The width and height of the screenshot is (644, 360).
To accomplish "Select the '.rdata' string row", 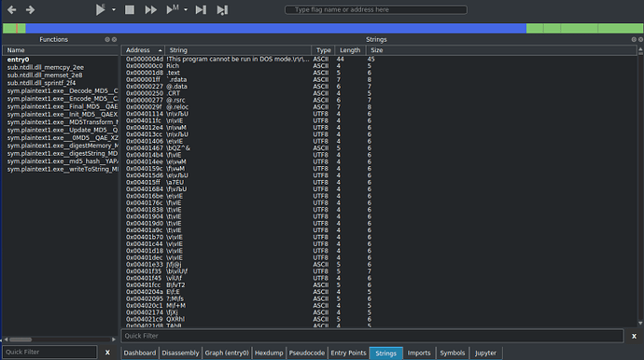I will pos(379,79).
